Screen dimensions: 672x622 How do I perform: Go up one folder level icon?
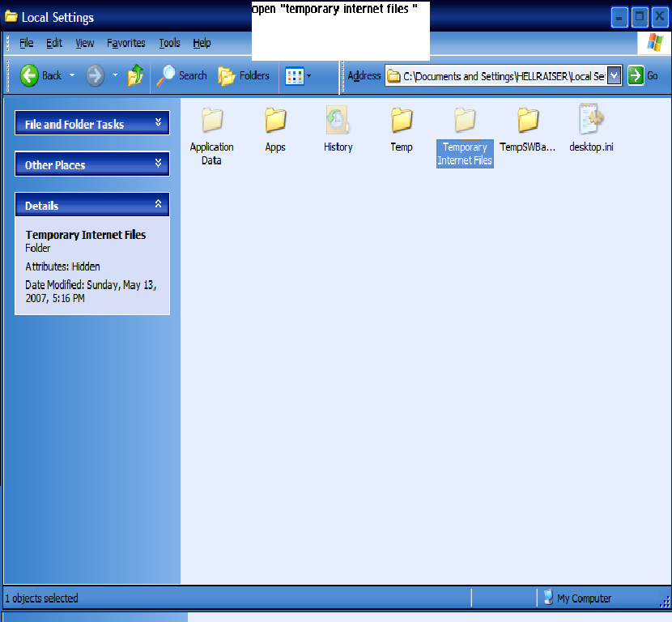(x=136, y=75)
